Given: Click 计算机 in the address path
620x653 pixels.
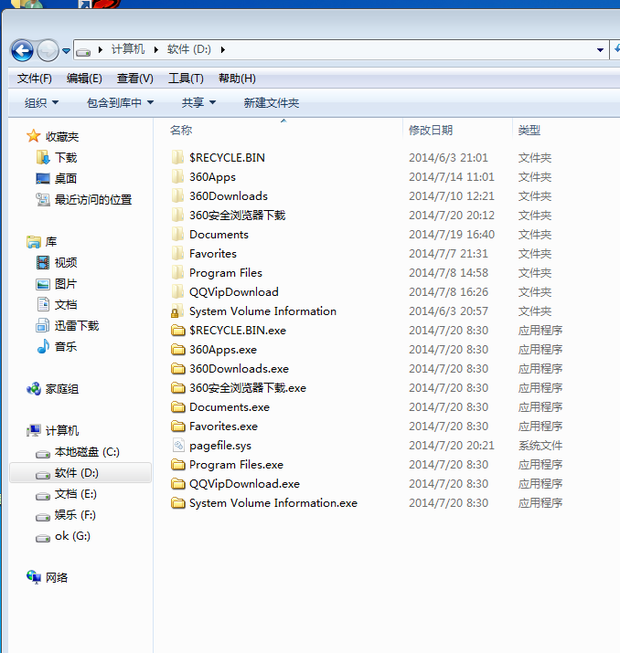Looking at the screenshot, I should click(128, 50).
